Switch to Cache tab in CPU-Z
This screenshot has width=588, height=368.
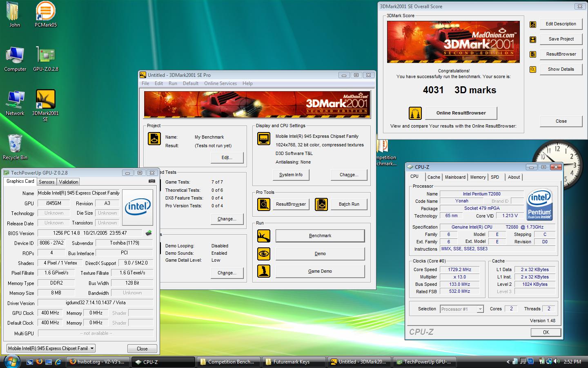(x=434, y=177)
